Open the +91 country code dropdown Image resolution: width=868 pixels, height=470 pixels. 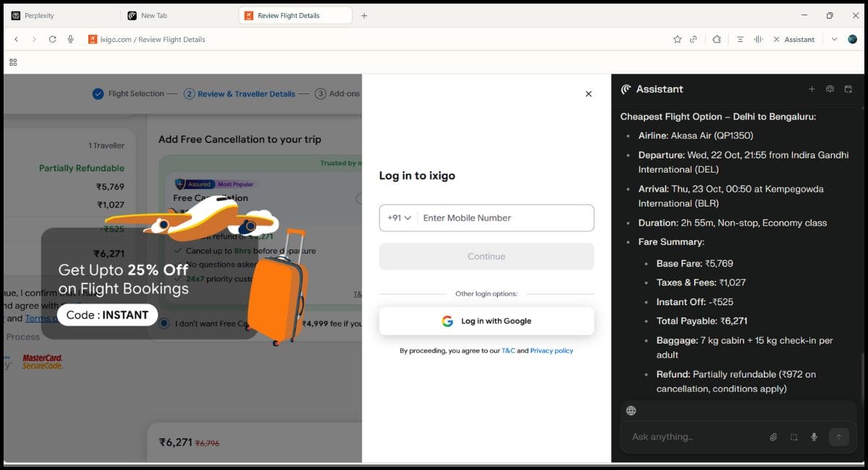tap(399, 218)
